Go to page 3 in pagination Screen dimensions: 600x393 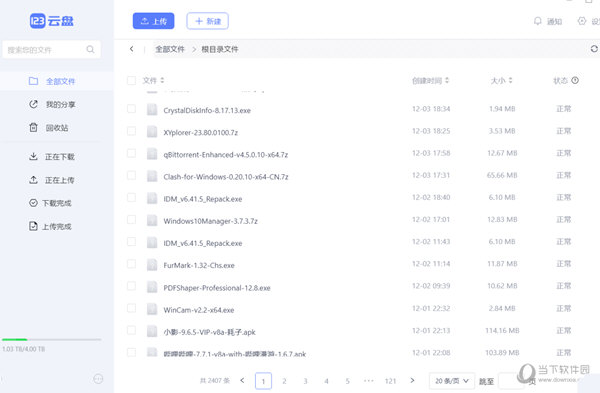click(305, 381)
